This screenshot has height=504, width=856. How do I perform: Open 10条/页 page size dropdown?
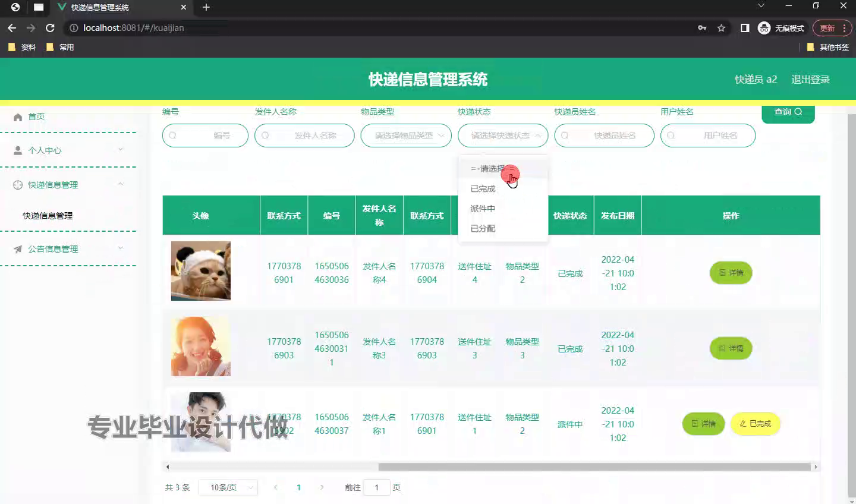tap(228, 487)
